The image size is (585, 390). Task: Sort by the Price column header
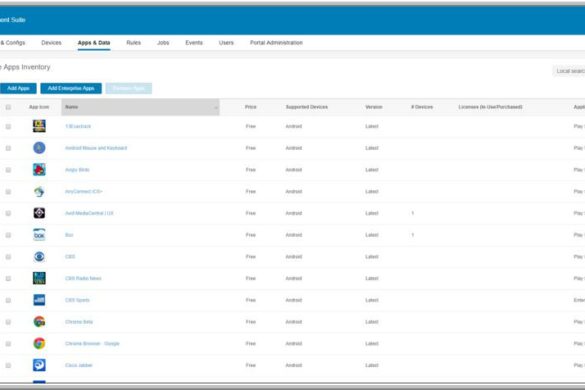tap(251, 107)
